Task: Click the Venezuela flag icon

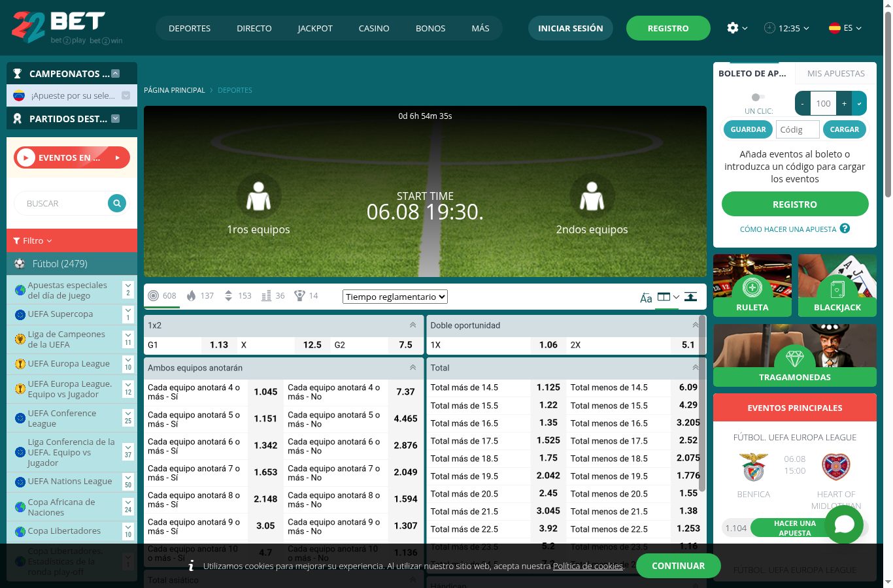Action: [x=19, y=95]
